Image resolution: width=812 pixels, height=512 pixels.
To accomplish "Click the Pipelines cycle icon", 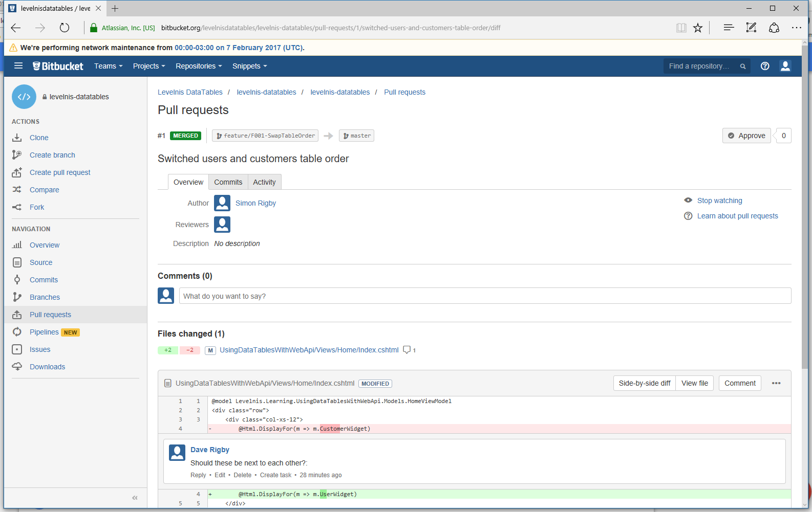I will click(x=17, y=332).
